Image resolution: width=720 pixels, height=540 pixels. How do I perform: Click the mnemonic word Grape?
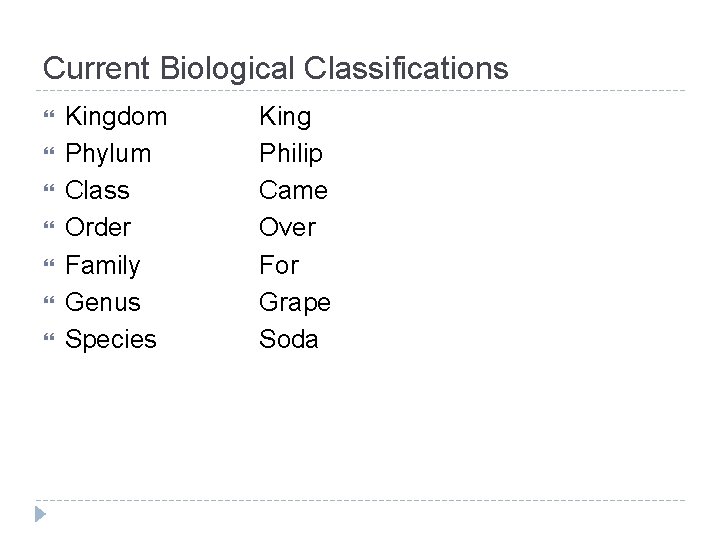click(294, 303)
